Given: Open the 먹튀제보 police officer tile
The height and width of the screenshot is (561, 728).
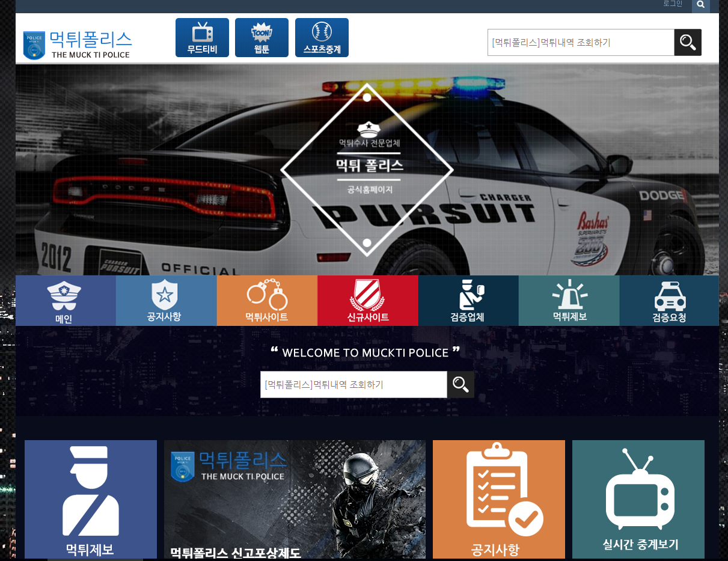Looking at the screenshot, I should [x=91, y=499].
